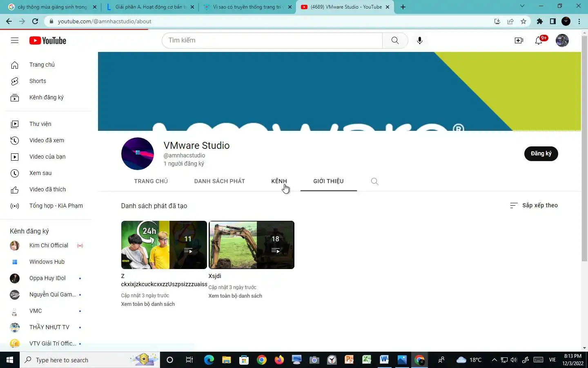Image resolution: width=588 pixels, height=368 pixels.
Task: Click the Windows taskbar search box
Action: point(90,360)
